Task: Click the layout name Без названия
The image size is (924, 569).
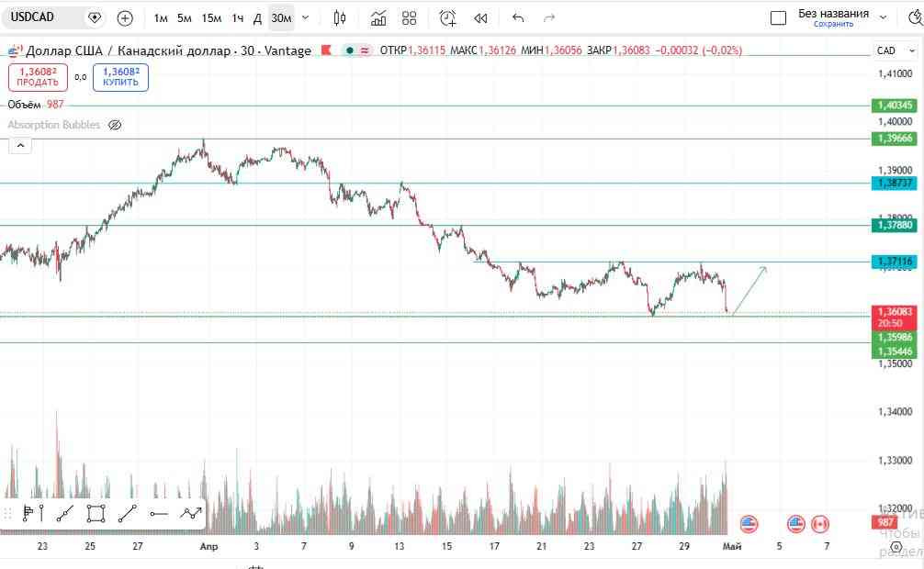Action: (833, 14)
